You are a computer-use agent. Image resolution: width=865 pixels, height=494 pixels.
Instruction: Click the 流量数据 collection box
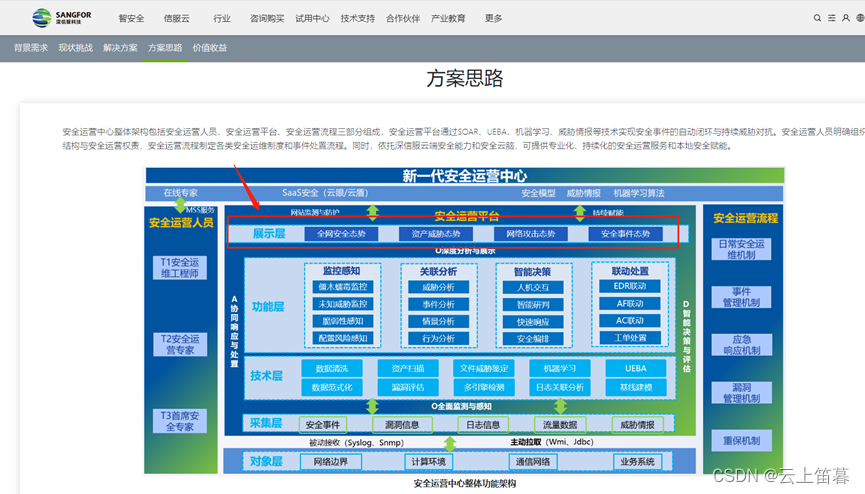tap(559, 424)
